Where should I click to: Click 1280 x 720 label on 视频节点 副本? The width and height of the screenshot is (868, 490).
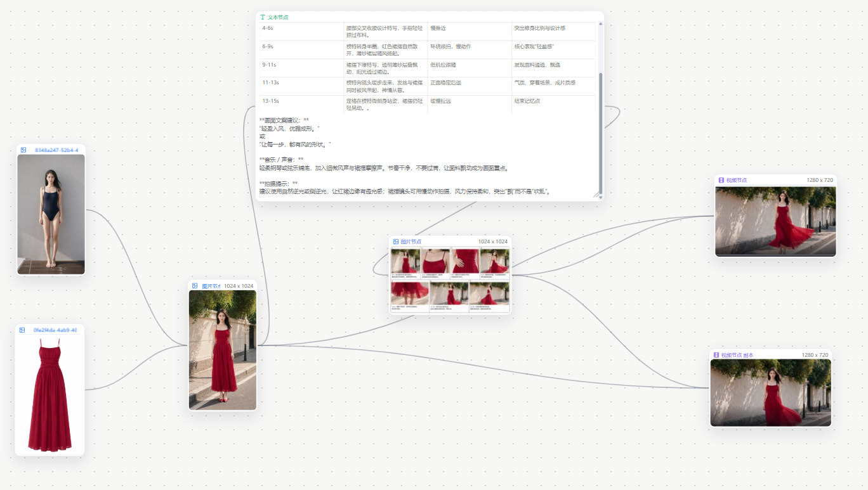pyautogui.click(x=815, y=355)
